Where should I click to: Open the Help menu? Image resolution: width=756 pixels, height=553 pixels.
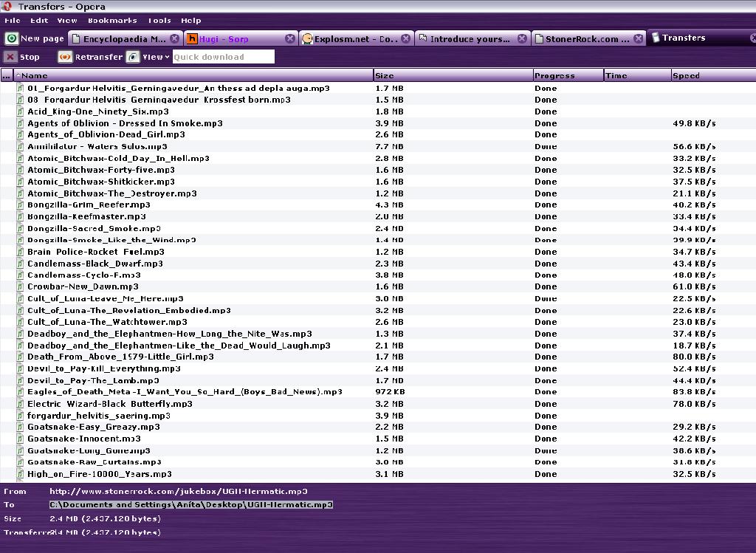[191, 20]
